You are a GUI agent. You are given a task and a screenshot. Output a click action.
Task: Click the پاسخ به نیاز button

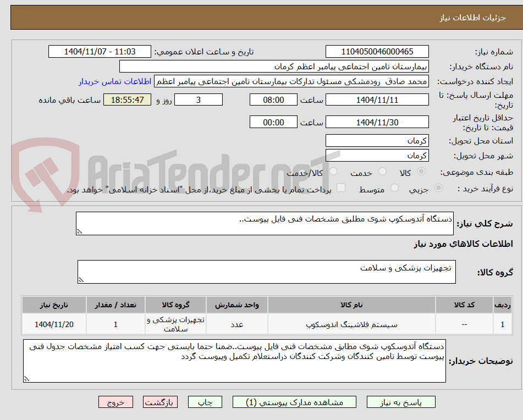(x=401, y=402)
